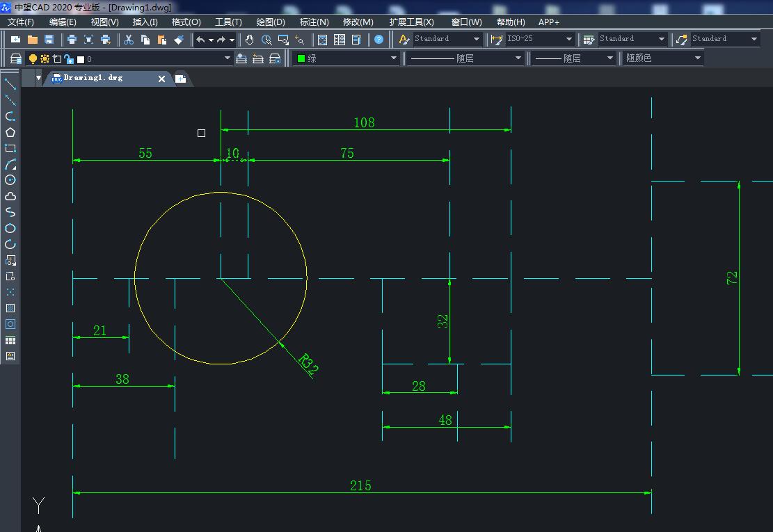Image resolution: width=773 pixels, height=532 pixels.
Task: Click the Pan hand tool
Action: click(250, 40)
